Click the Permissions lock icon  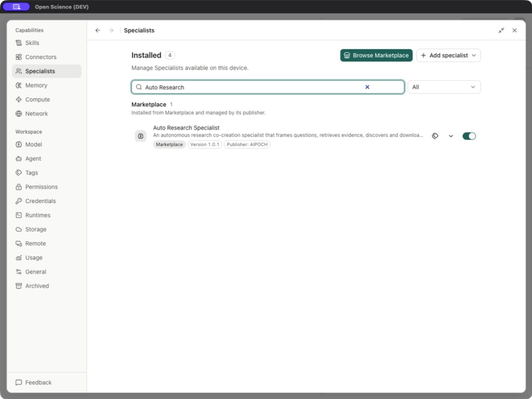(19, 187)
